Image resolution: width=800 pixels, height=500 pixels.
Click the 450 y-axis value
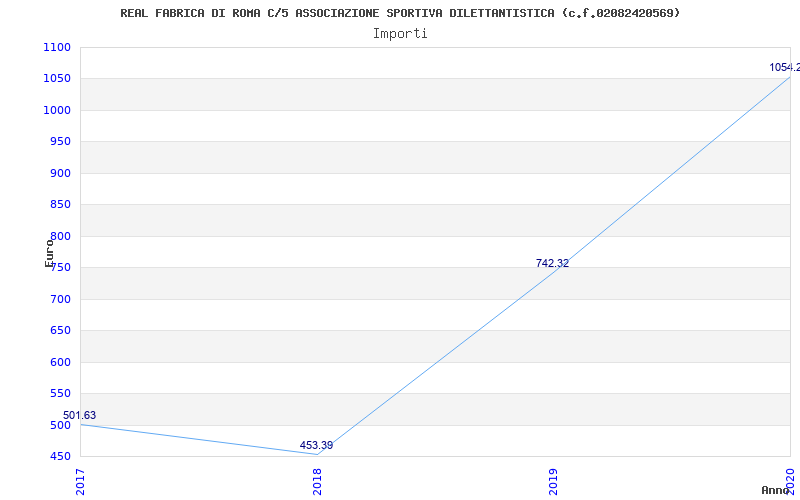pyautogui.click(x=60, y=457)
